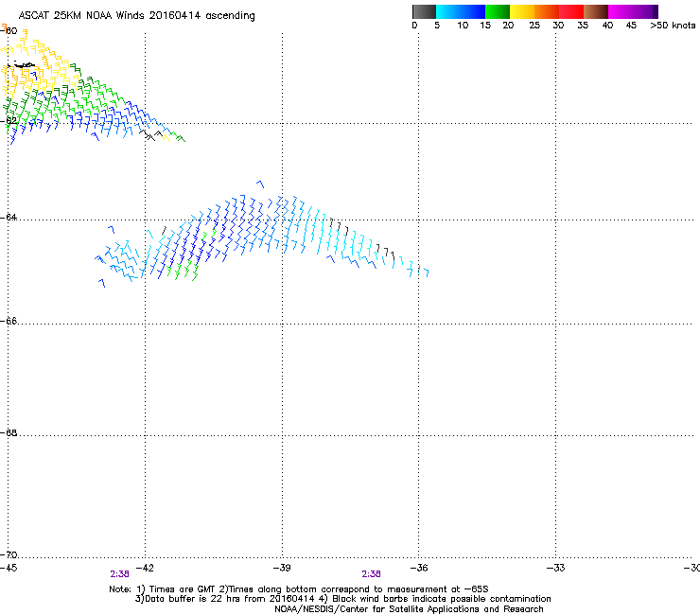Viewport: 700px width, 615px height.
Task: Click the purple '2:38' time near -36
Action: (372, 574)
